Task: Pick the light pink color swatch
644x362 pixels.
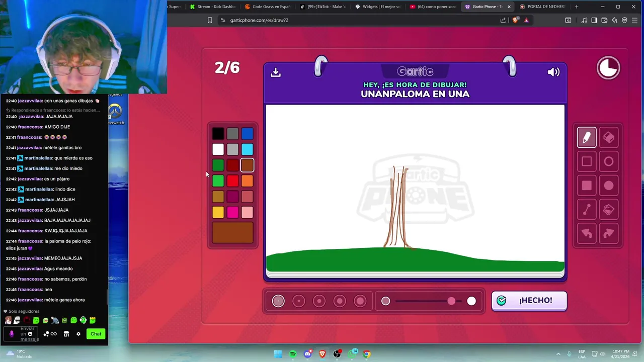Action: tap(247, 212)
